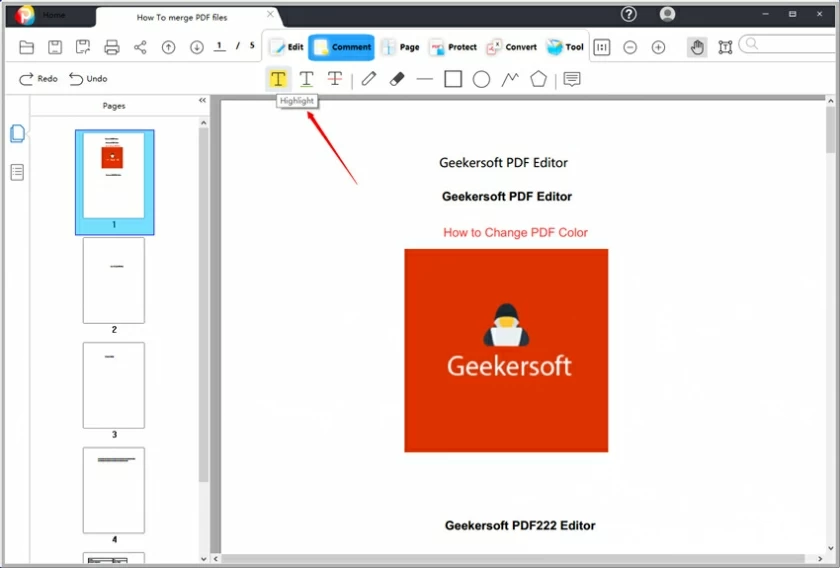Add a note comment with speech icon

pos(572,79)
